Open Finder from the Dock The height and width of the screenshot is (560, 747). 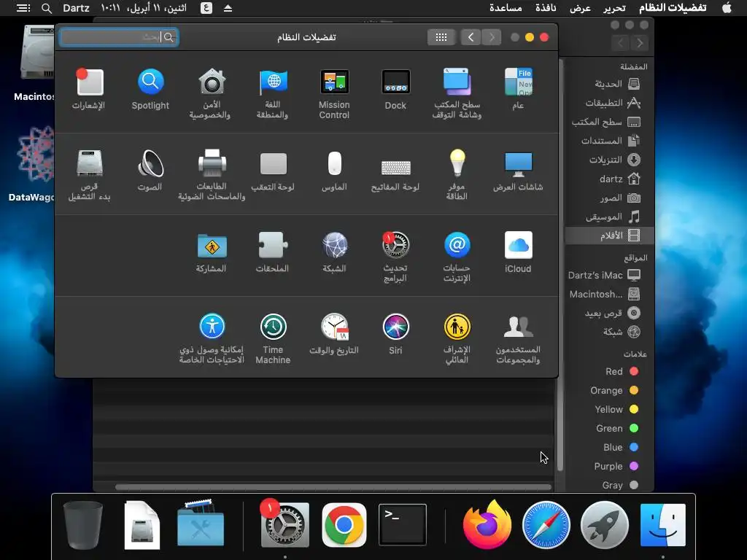(x=662, y=525)
